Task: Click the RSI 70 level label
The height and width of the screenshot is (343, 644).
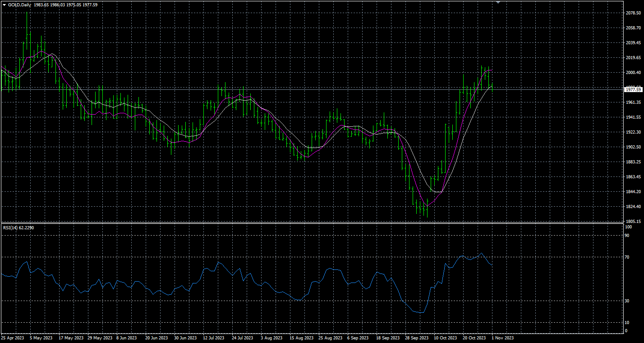Action: click(627, 257)
